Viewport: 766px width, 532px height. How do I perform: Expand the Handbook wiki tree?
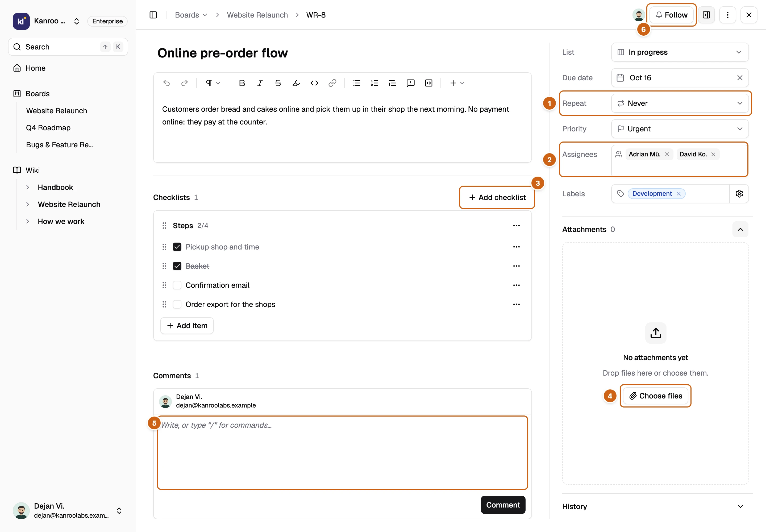pyautogui.click(x=28, y=187)
